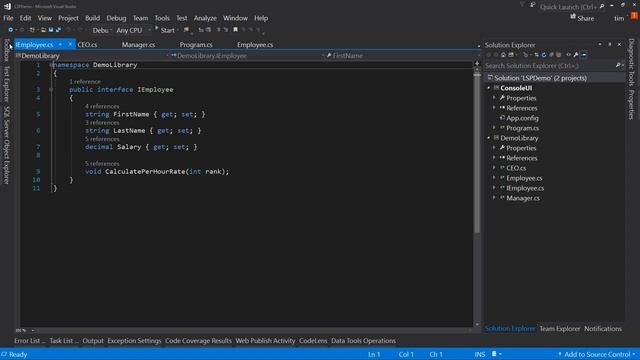
Task: Click the Start debugging button
Action: pos(166,30)
